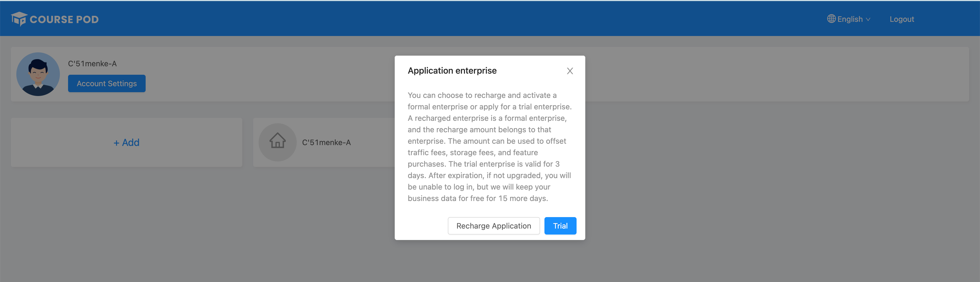The image size is (980, 282).
Task: Choose the Trial button
Action: coord(560,226)
